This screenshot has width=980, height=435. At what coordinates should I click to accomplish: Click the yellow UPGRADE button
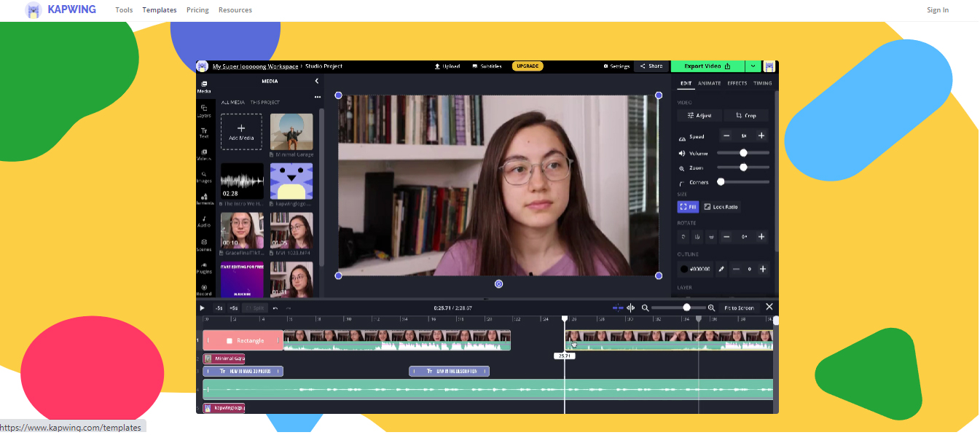[x=528, y=66]
